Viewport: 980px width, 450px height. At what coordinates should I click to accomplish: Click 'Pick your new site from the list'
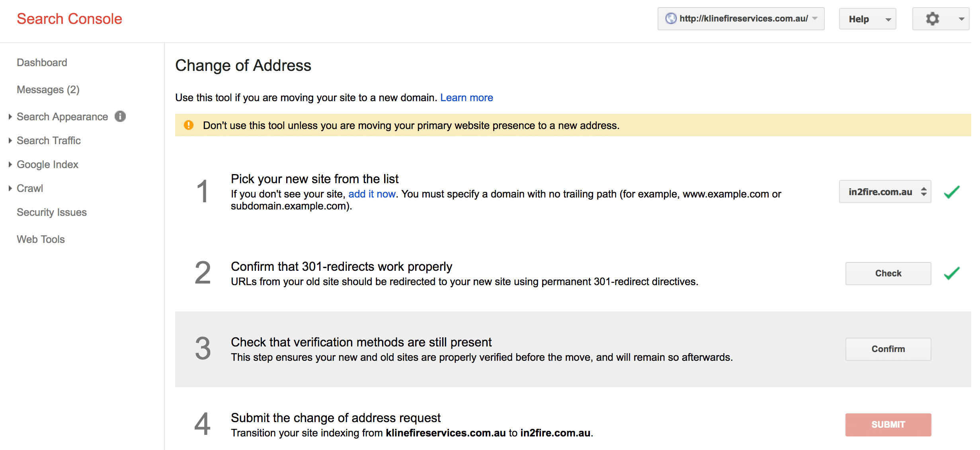tap(314, 179)
